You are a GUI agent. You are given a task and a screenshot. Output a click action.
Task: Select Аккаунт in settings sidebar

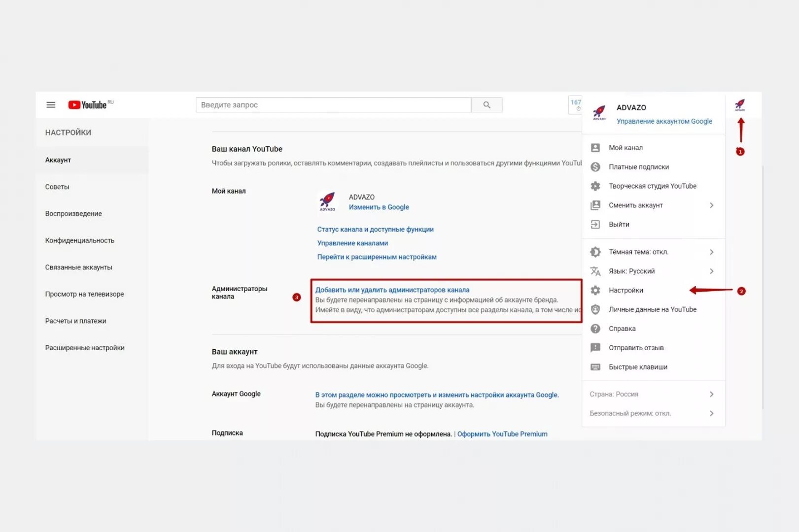click(x=92, y=160)
